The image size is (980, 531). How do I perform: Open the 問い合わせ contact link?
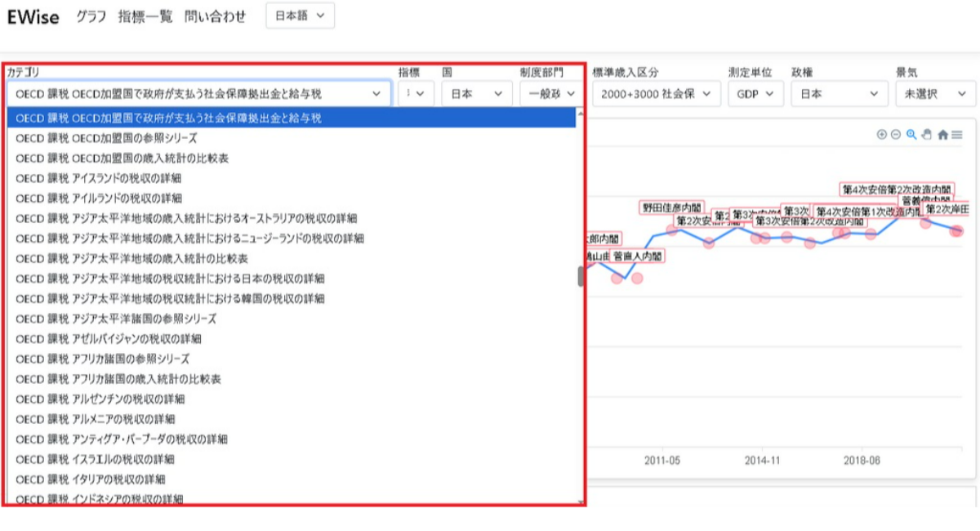[x=215, y=16]
